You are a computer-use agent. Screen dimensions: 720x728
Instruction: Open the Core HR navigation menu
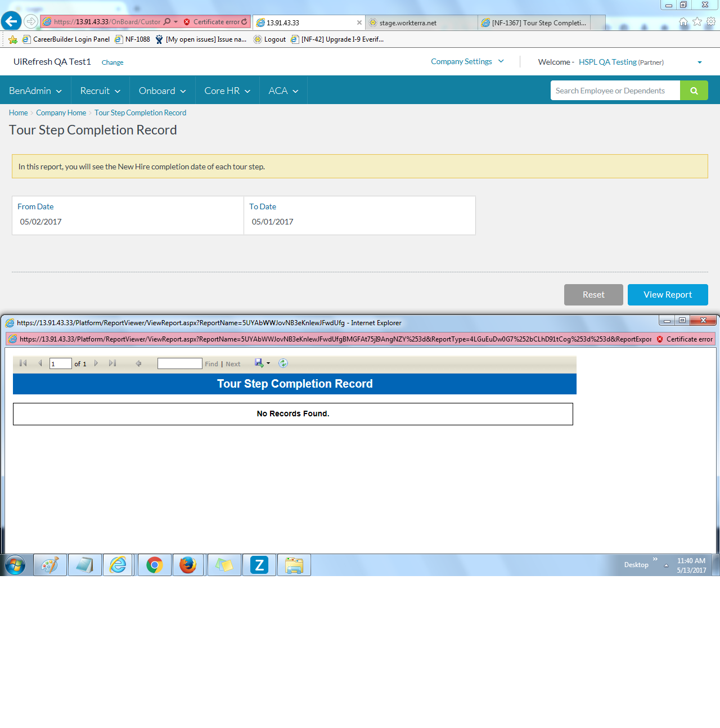(227, 91)
